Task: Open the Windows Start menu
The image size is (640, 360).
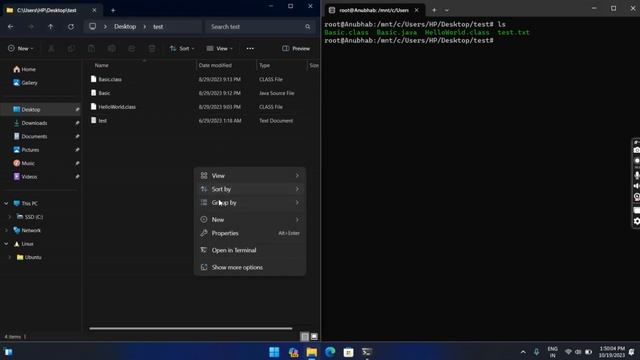Action: tap(274, 352)
